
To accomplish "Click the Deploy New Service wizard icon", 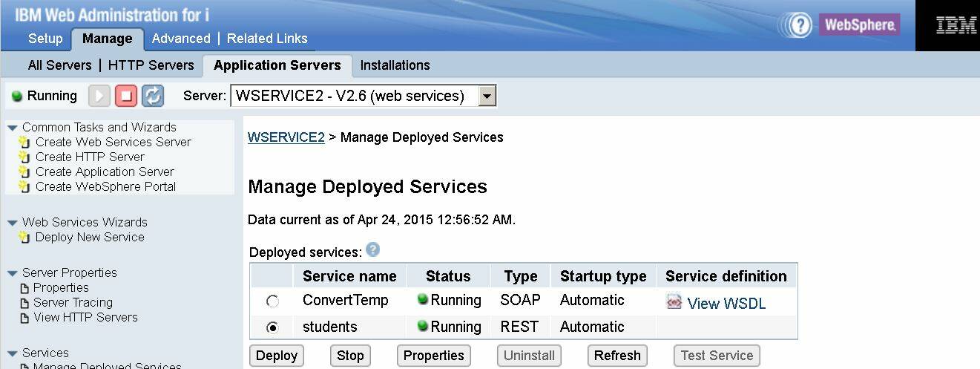I will (24, 237).
